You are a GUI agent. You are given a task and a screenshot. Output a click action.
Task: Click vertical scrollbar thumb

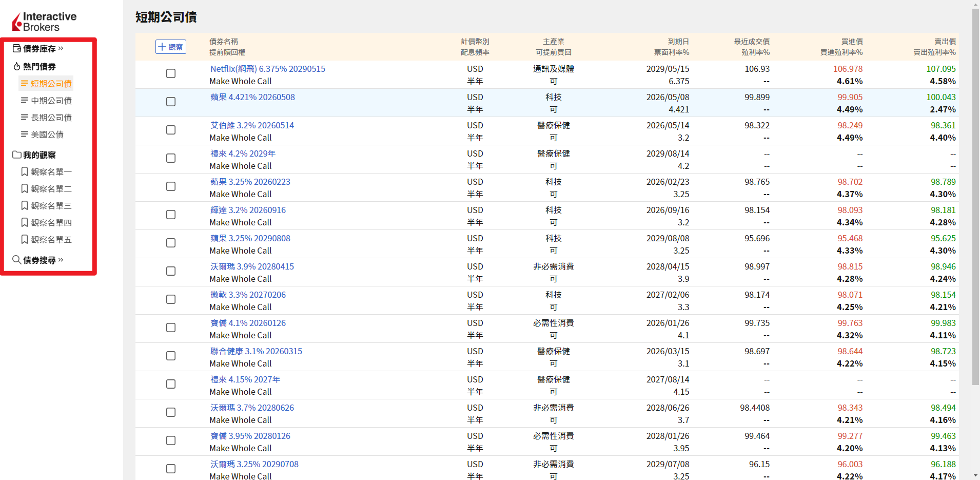click(975, 197)
